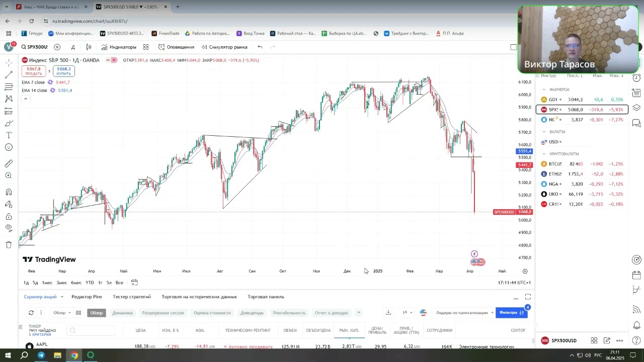
Task: Open the Торговая панель tab
Action: [266, 297]
